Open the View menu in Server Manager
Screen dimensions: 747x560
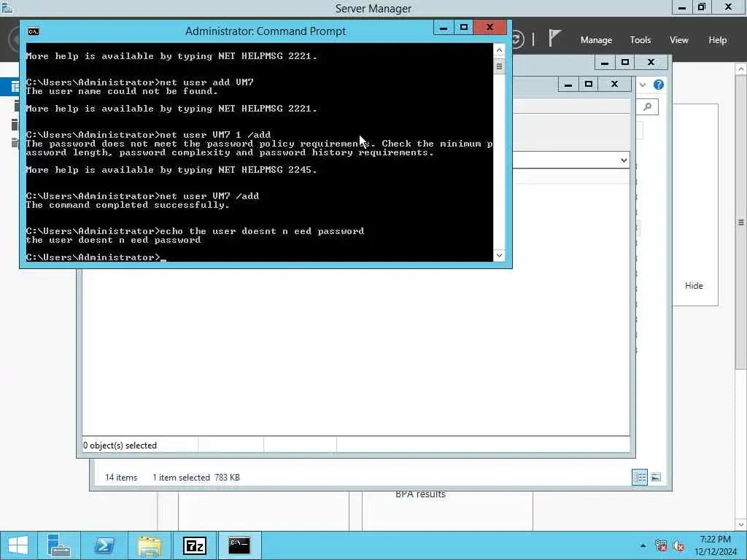(x=679, y=40)
